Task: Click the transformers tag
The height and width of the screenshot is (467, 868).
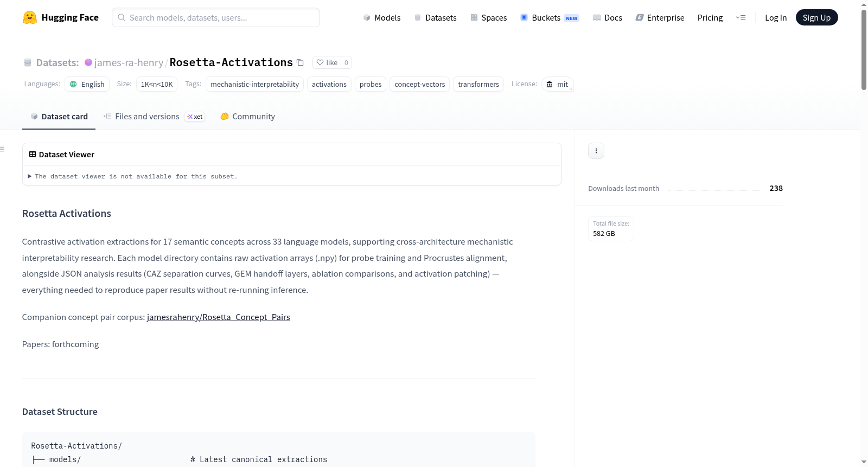Action: [x=478, y=84]
